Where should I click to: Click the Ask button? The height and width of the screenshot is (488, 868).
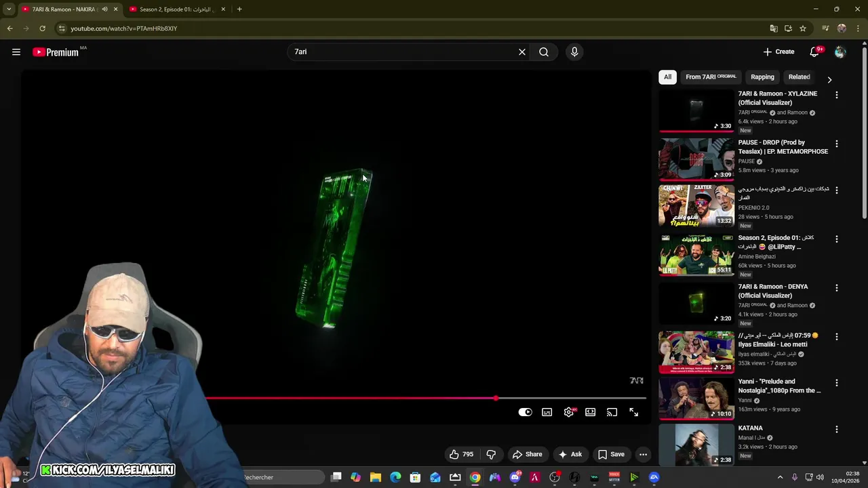[x=570, y=454]
